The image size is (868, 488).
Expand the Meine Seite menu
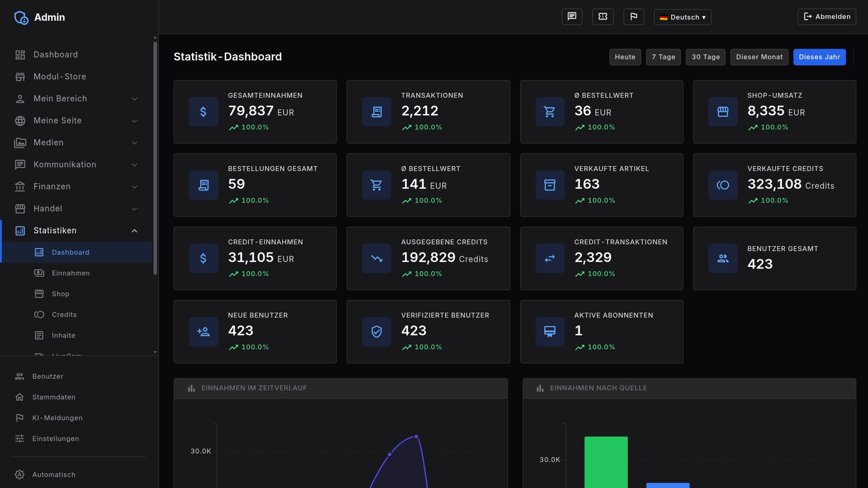pos(76,120)
